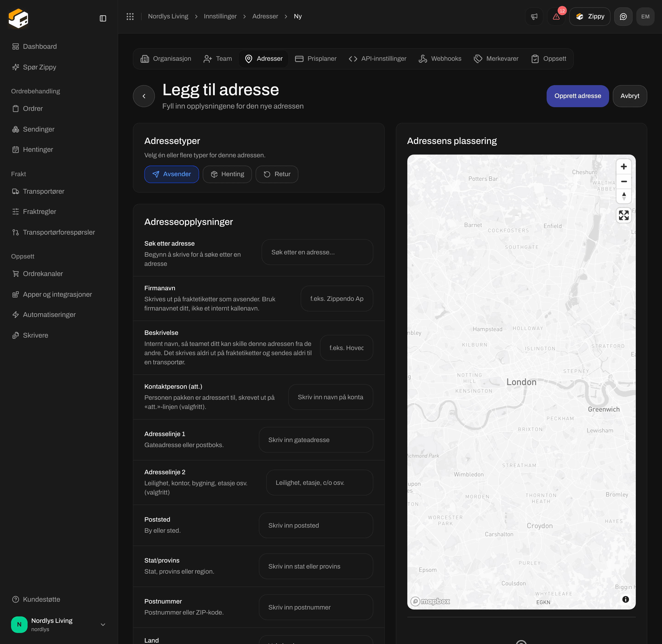662x644 pixels.
Task: Open the API-innstillinger tab
Action: coord(377,59)
